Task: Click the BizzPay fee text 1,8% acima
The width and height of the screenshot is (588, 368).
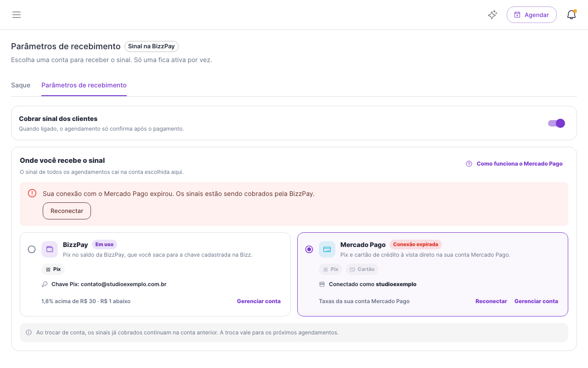Action: (x=86, y=301)
